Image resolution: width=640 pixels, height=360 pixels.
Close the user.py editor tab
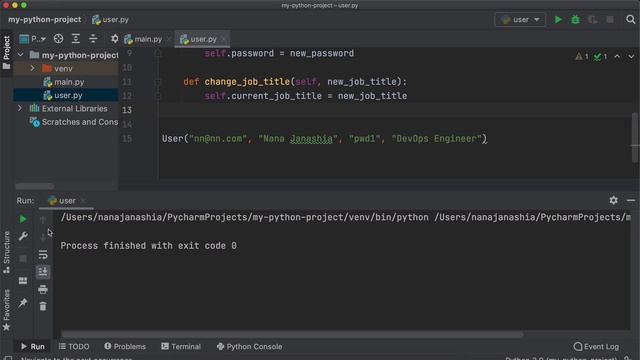224,39
